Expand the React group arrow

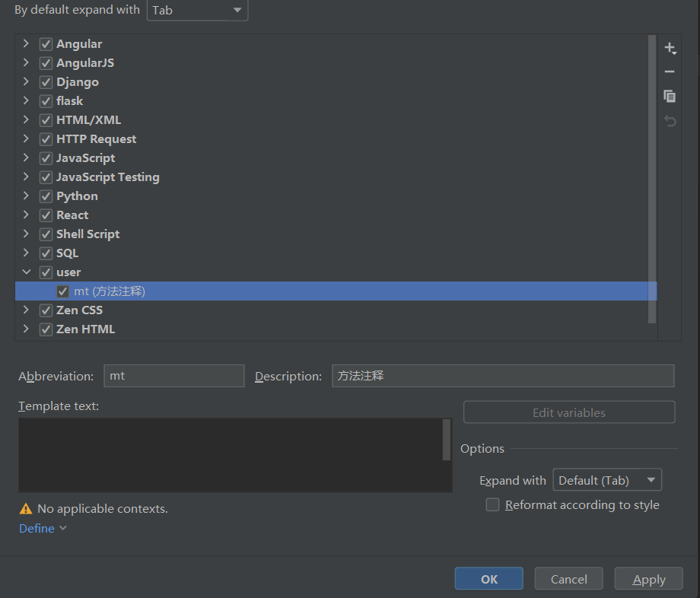tap(26, 215)
